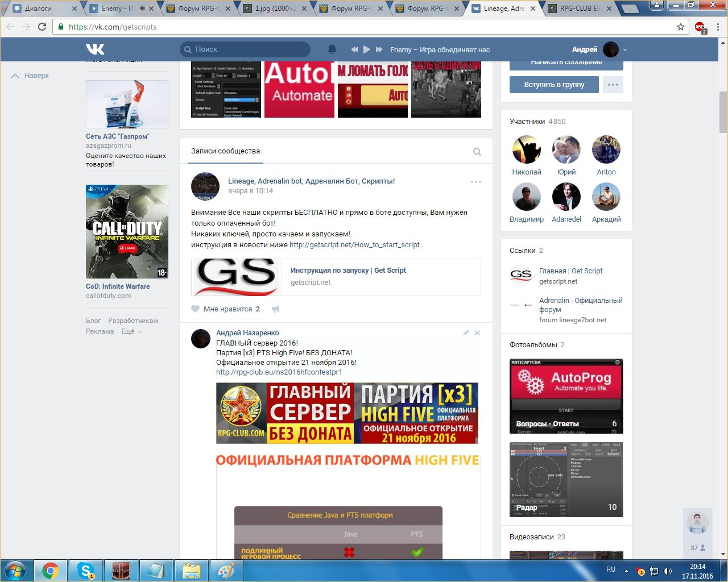Click the VK logo in the header
The width and height of the screenshot is (728, 582).
tap(95, 49)
